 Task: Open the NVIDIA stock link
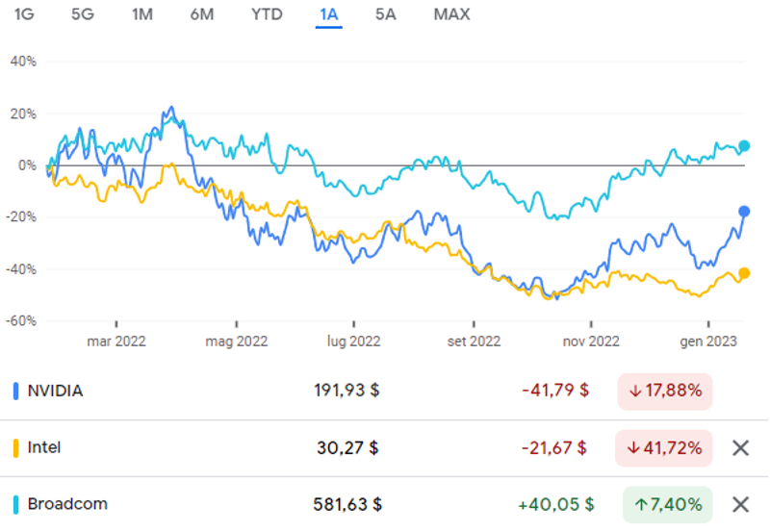tap(55, 392)
